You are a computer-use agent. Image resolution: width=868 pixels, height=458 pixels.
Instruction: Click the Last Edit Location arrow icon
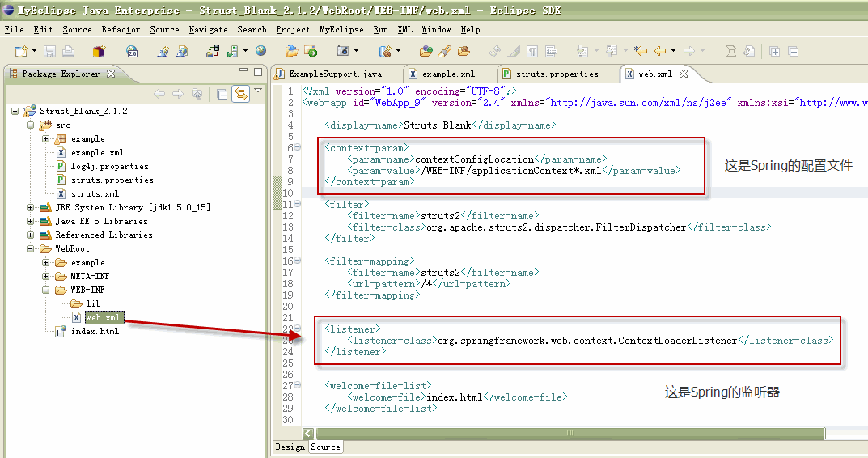tap(641, 51)
